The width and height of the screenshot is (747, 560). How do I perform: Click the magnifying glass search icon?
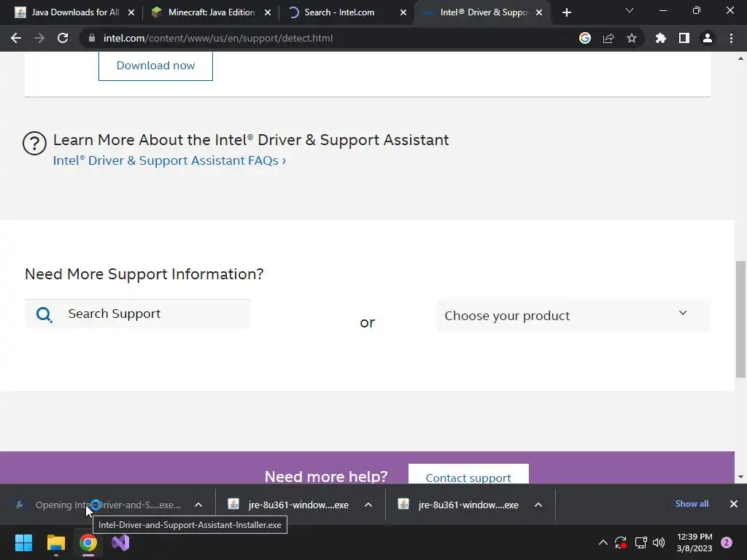(44, 314)
